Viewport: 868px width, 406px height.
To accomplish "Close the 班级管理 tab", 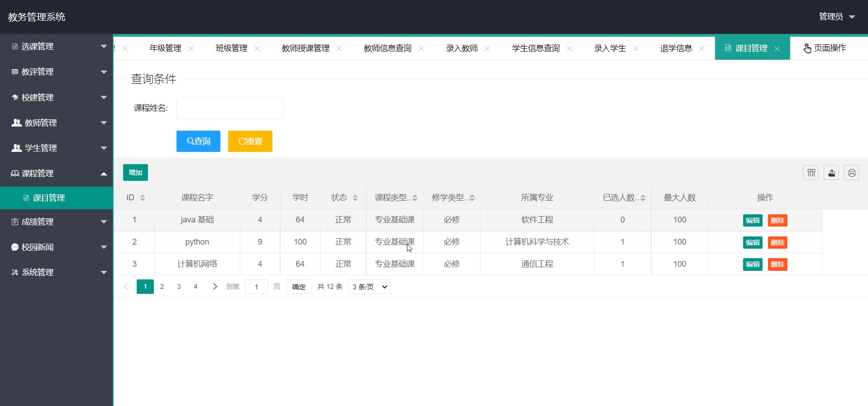I will [x=257, y=48].
